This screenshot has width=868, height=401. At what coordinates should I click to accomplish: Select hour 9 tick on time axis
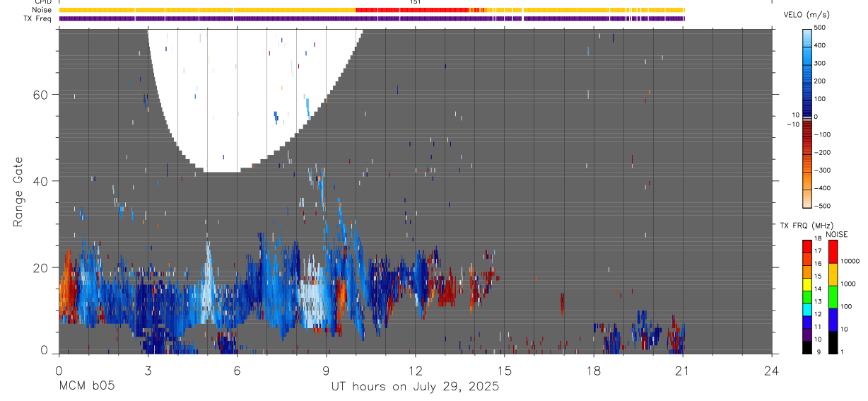point(326,369)
